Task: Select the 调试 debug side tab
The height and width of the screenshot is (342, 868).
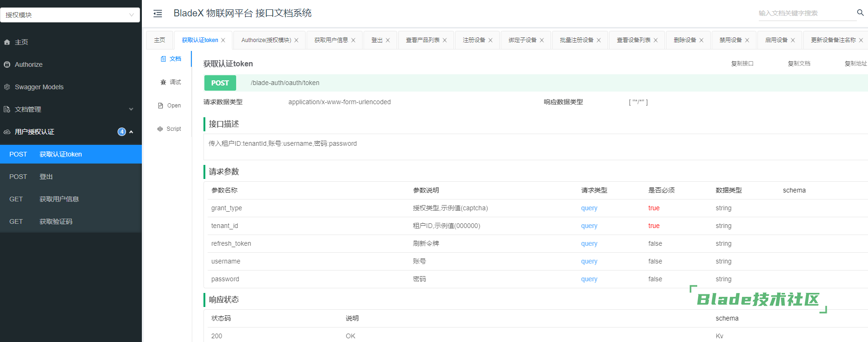Action: pyautogui.click(x=170, y=82)
